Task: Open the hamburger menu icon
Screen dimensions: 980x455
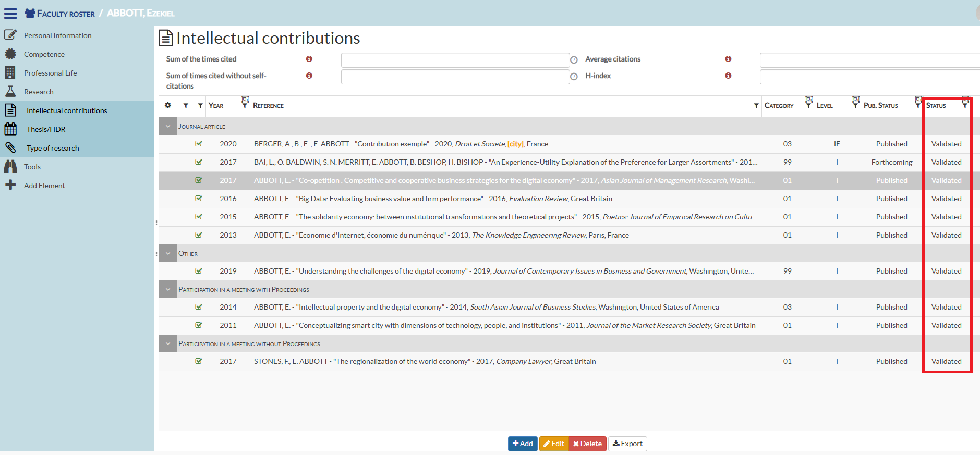Action: [10, 14]
